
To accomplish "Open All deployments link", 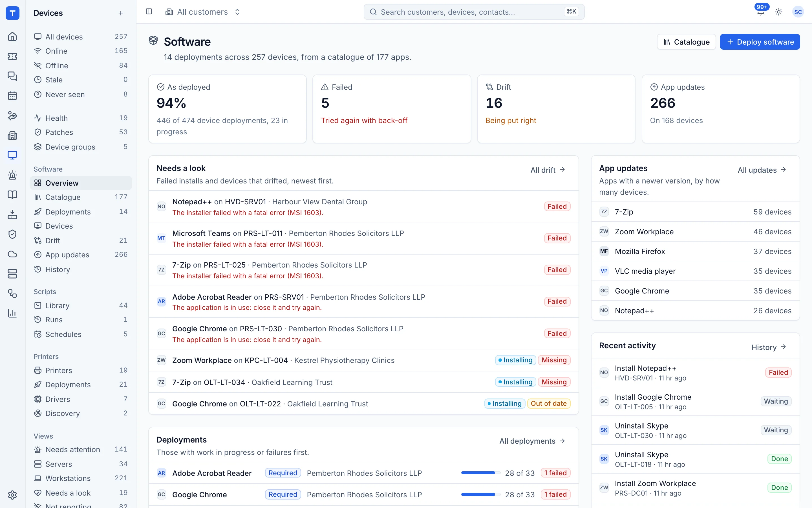I will point(532,441).
